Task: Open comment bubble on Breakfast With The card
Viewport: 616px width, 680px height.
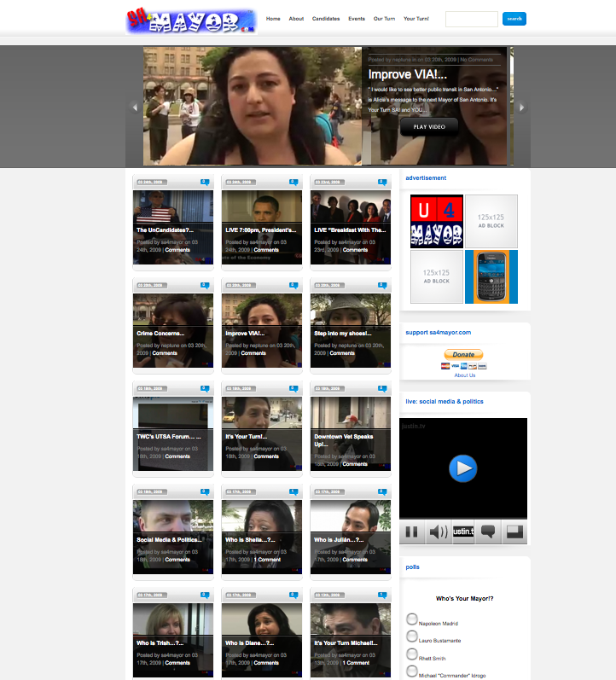Action: click(x=382, y=182)
